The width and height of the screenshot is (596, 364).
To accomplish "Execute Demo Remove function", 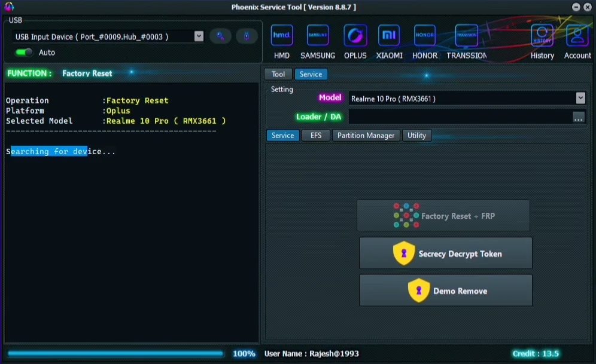I will click(x=445, y=290).
